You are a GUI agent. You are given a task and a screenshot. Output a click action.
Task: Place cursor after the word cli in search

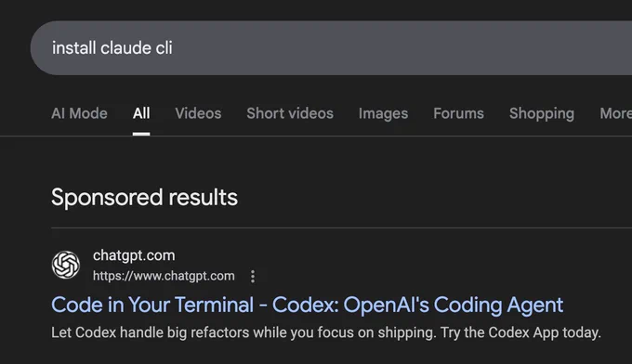click(x=173, y=48)
